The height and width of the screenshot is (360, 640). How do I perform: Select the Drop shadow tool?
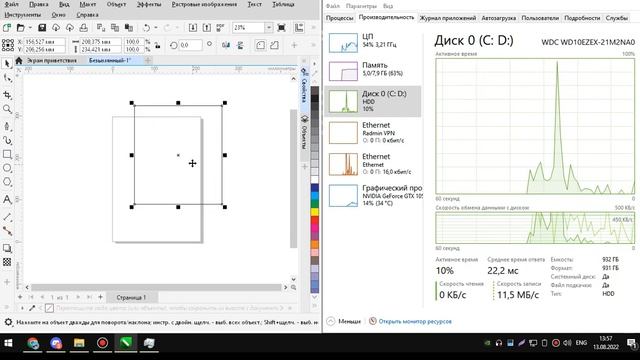click(7, 248)
